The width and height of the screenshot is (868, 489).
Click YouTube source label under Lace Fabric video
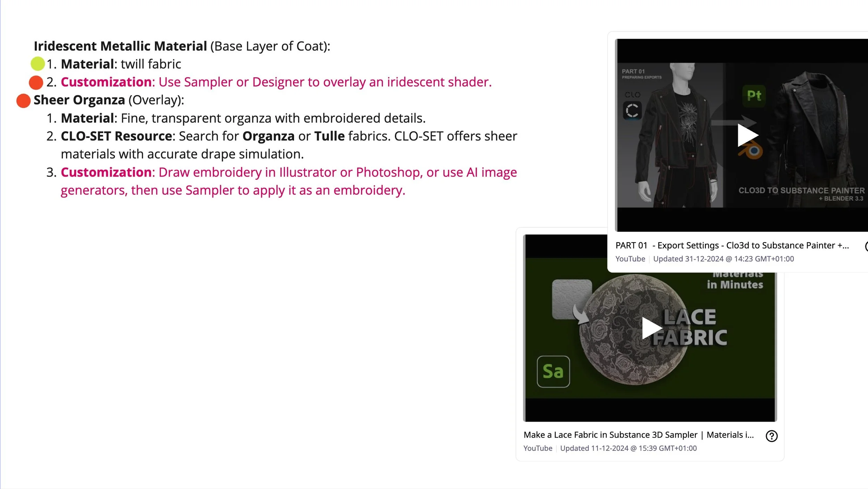(x=537, y=448)
